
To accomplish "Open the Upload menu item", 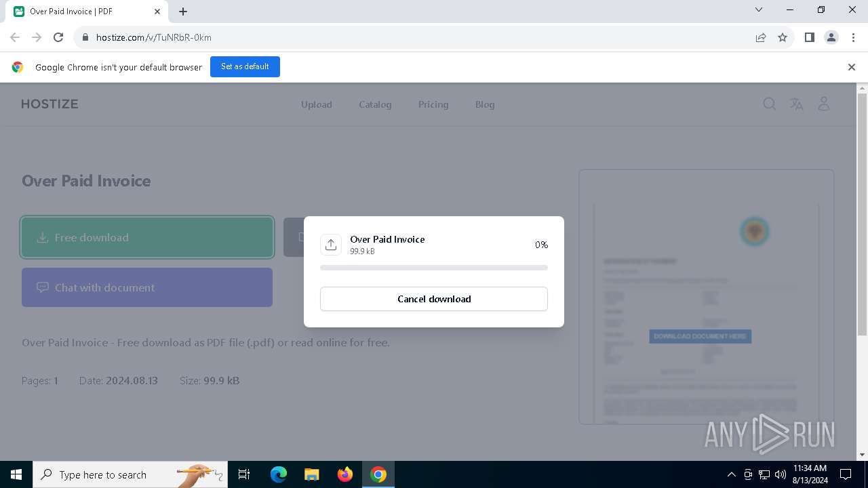I will [317, 104].
